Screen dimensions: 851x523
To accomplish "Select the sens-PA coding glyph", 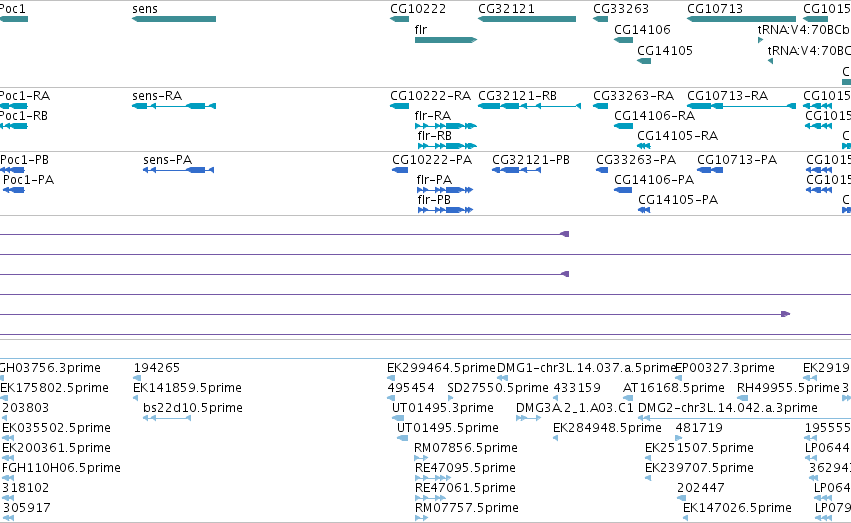I will (x=178, y=170).
